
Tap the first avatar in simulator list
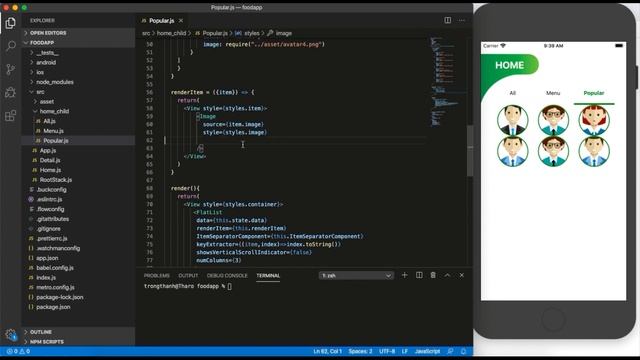513,120
